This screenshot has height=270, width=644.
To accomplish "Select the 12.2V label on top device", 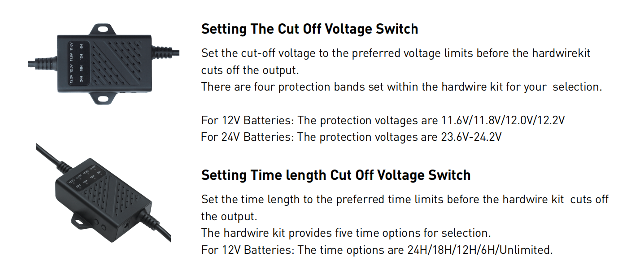I will (71, 79).
